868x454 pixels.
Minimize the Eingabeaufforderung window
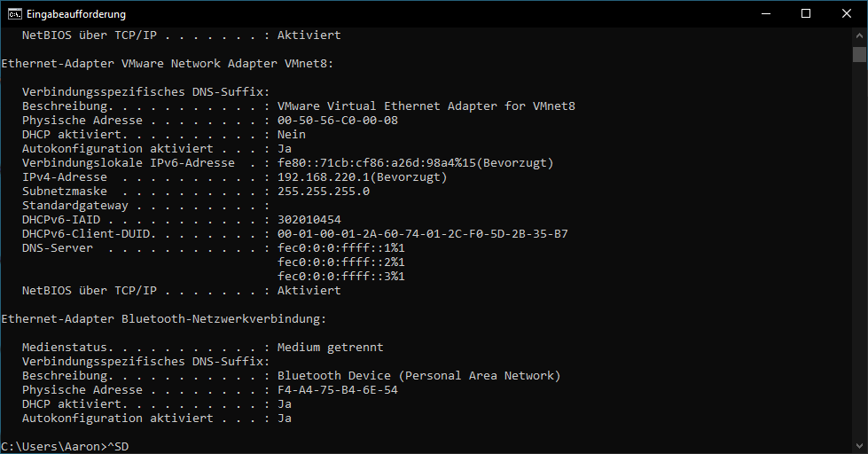click(766, 14)
